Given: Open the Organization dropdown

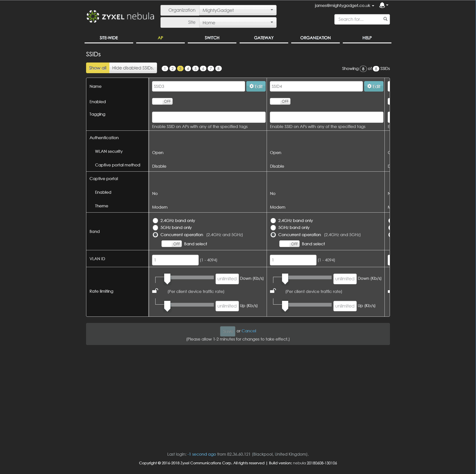Looking at the screenshot, I should 238,10.
